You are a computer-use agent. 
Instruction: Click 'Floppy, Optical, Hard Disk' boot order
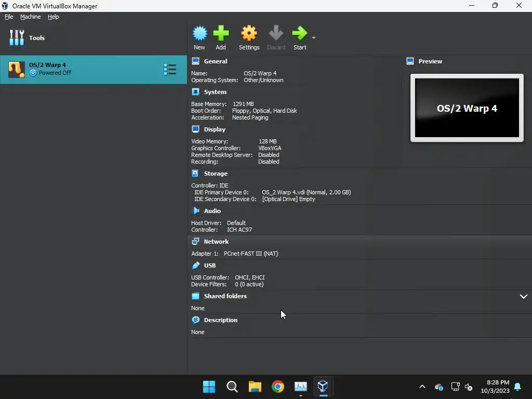click(x=264, y=111)
